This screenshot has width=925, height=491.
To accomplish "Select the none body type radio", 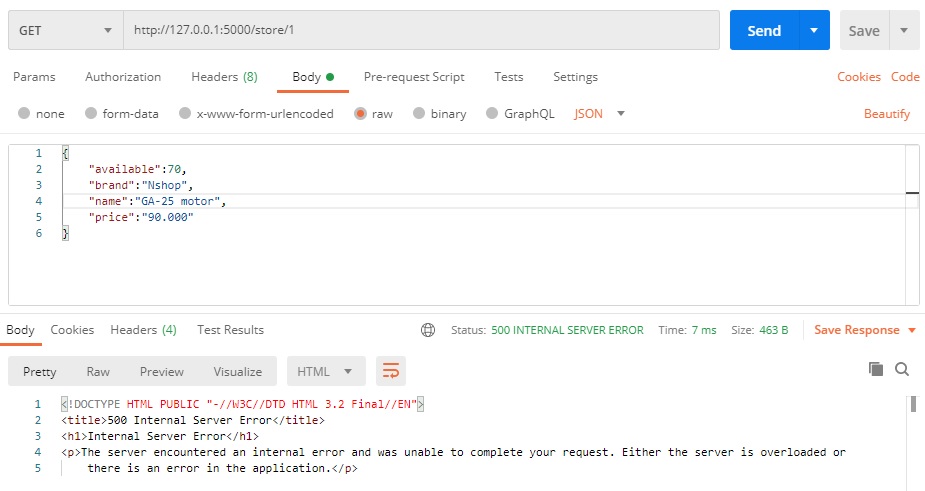I will (24, 113).
